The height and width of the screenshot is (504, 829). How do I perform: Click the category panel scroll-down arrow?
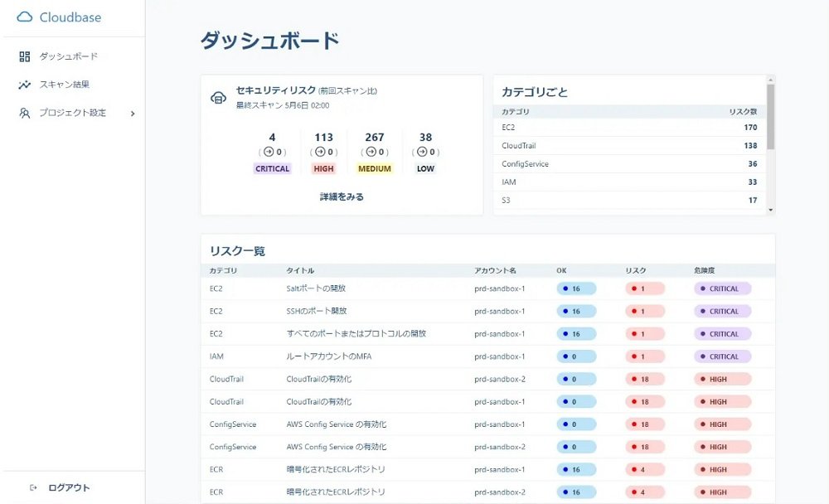770,210
